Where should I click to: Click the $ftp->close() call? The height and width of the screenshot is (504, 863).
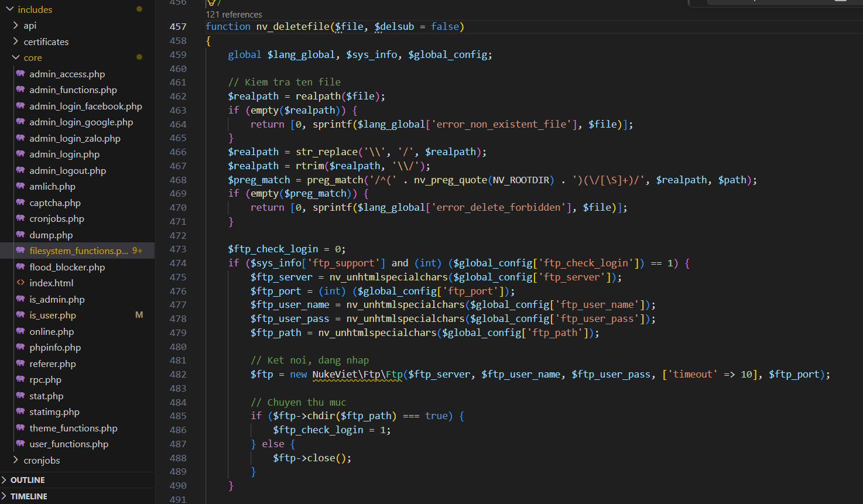pyautogui.click(x=312, y=458)
